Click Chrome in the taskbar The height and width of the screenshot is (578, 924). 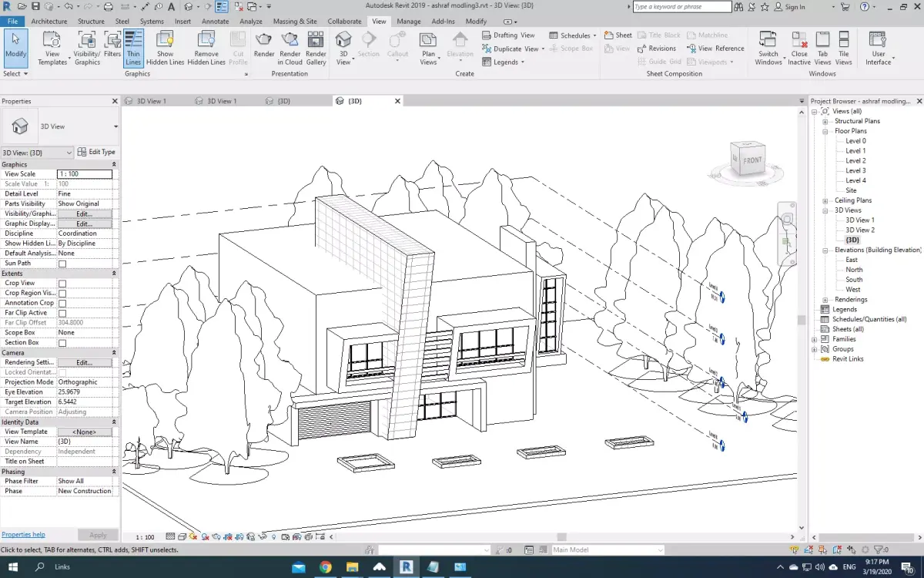[326, 566]
